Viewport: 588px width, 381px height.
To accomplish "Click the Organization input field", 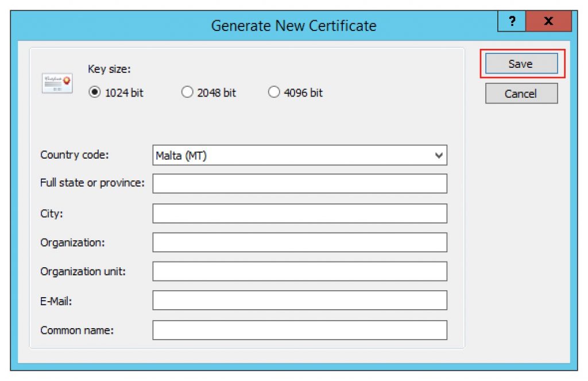I will [x=299, y=242].
